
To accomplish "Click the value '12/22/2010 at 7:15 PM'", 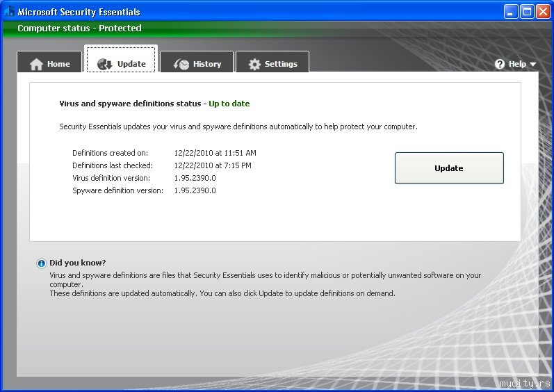I will point(213,165).
